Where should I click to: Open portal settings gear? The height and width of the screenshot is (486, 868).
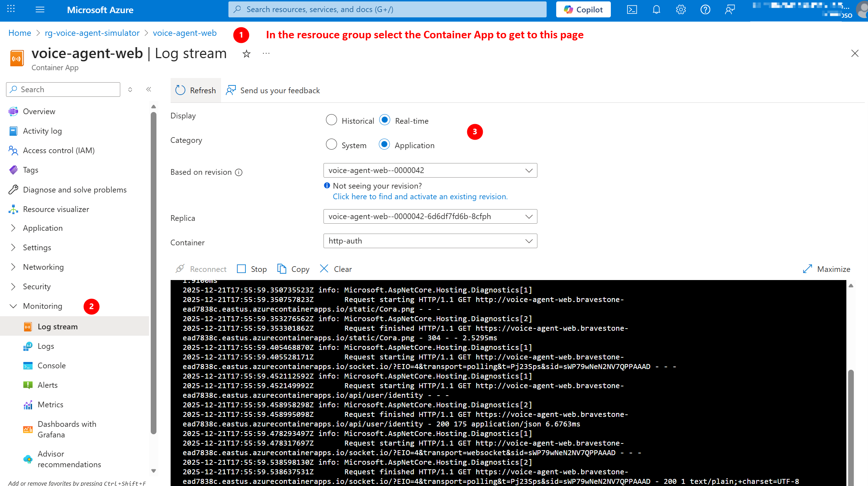[x=681, y=10]
